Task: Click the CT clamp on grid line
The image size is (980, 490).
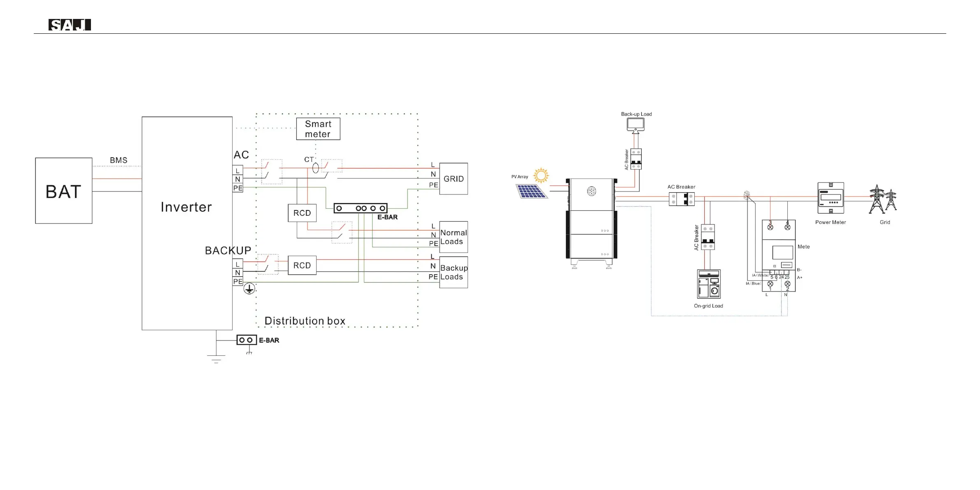Action: click(747, 196)
